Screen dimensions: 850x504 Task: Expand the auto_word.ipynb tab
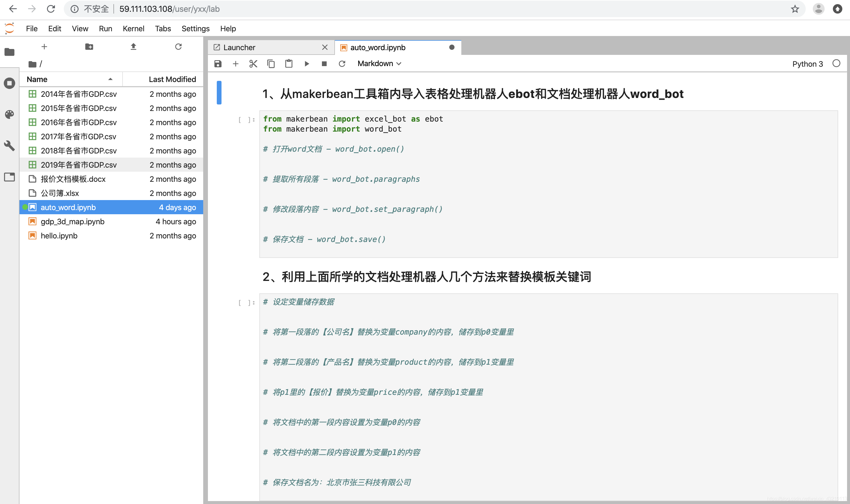pyautogui.click(x=378, y=48)
